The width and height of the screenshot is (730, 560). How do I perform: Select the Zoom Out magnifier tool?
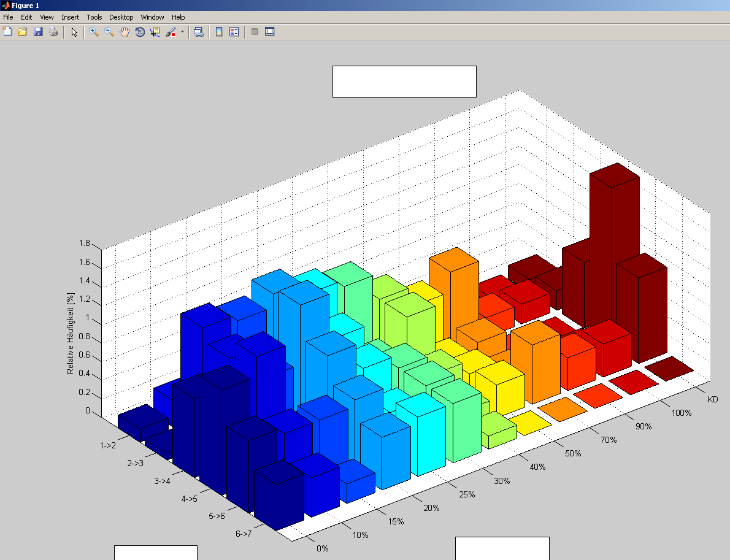109,31
